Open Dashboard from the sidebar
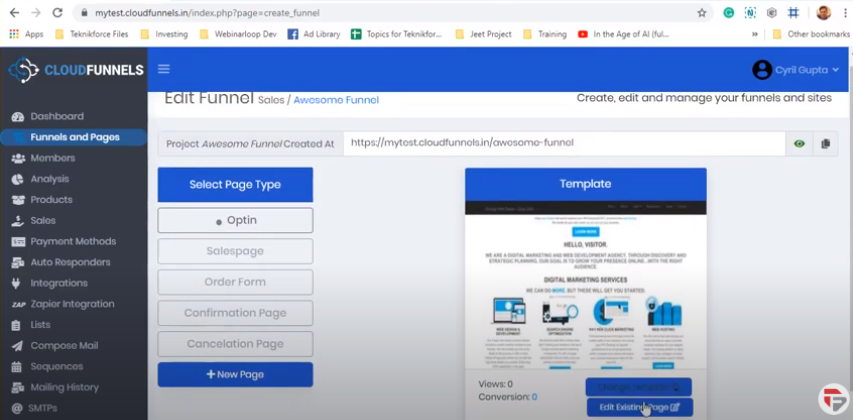The image size is (853, 420). (57, 116)
